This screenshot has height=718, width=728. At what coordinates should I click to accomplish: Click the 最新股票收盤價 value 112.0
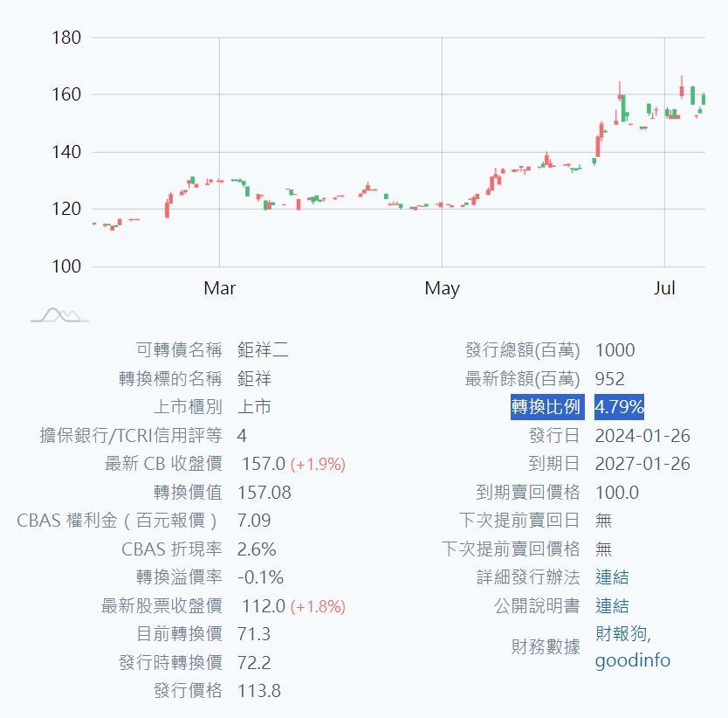[x=261, y=606]
